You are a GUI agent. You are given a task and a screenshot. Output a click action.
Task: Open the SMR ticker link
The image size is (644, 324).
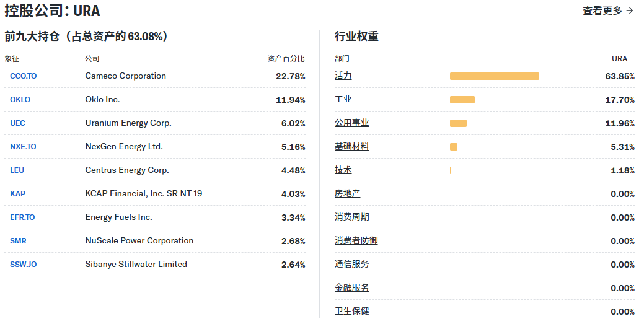coord(18,241)
